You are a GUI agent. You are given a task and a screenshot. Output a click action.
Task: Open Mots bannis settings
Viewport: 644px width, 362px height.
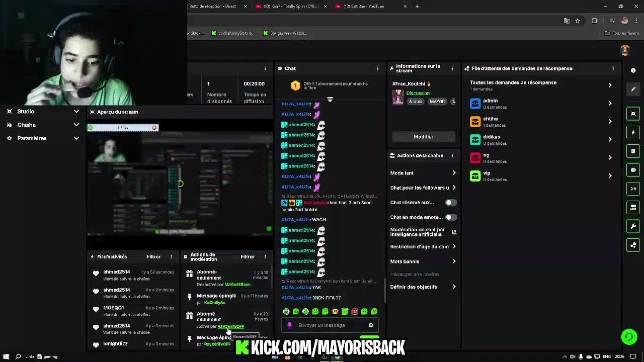[423, 261]
